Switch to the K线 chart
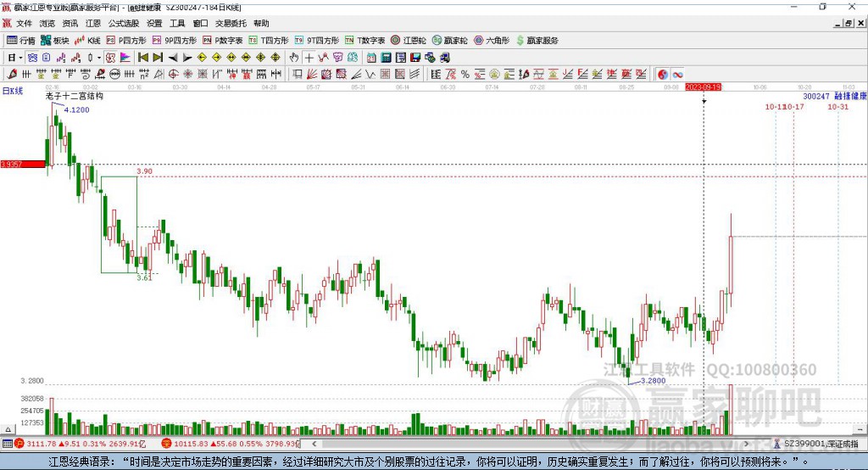Image resolution: width=868 pixels, height=470 pixels. (87, 41)
